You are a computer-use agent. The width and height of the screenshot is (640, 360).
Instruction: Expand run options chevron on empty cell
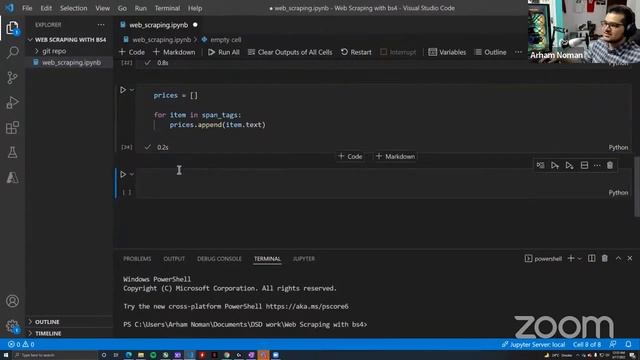click(132, 174)
